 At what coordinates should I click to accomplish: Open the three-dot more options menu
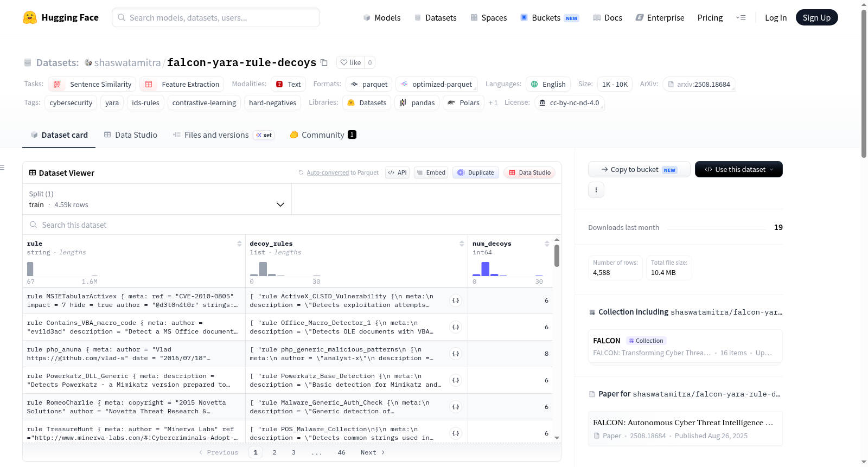tap(596, 190)
